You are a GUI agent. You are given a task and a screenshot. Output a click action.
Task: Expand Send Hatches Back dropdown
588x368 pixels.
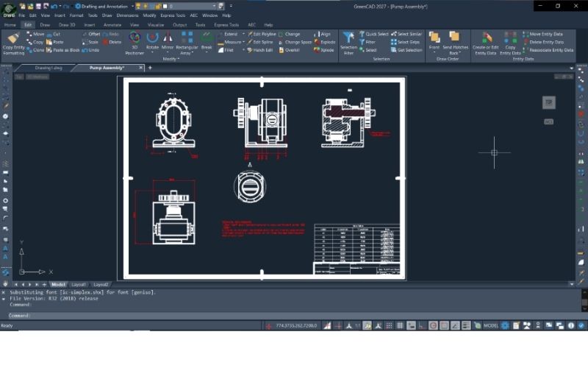[460, 53]
